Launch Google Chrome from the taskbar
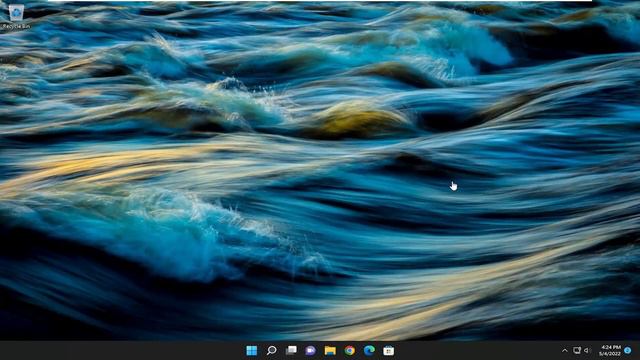Image resolution: width=640 pixels, height=360 pixels. click(349, 350)
